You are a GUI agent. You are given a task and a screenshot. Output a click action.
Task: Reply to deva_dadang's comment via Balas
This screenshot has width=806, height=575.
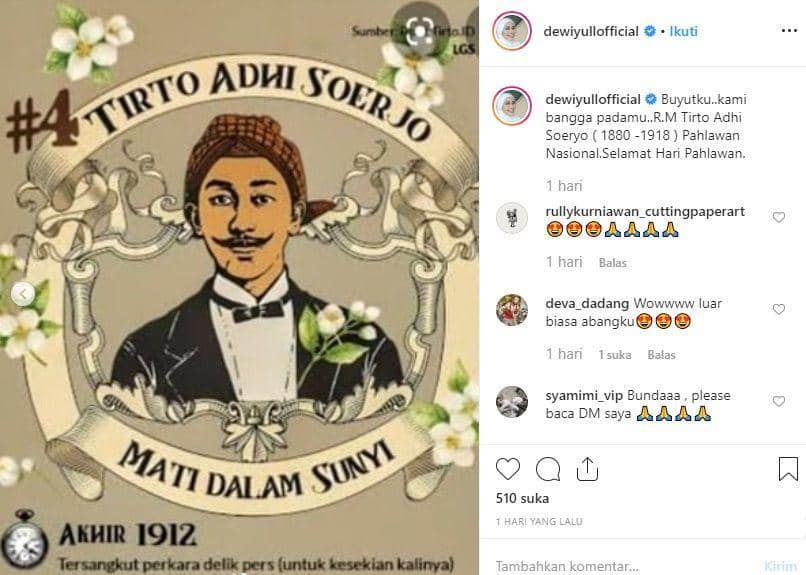tap(661, 355)
